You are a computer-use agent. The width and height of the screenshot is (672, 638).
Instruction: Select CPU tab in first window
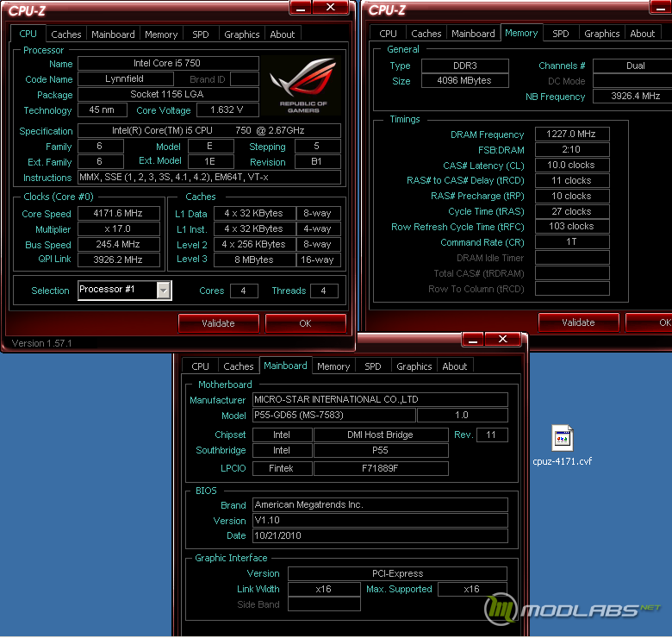pos(28,34)
